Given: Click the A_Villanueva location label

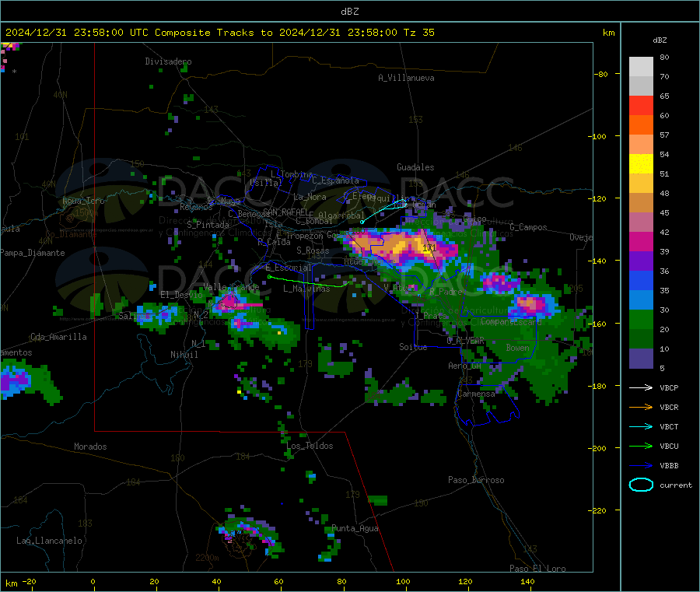Looking at the screenshot, I should (x=406, y=78).
